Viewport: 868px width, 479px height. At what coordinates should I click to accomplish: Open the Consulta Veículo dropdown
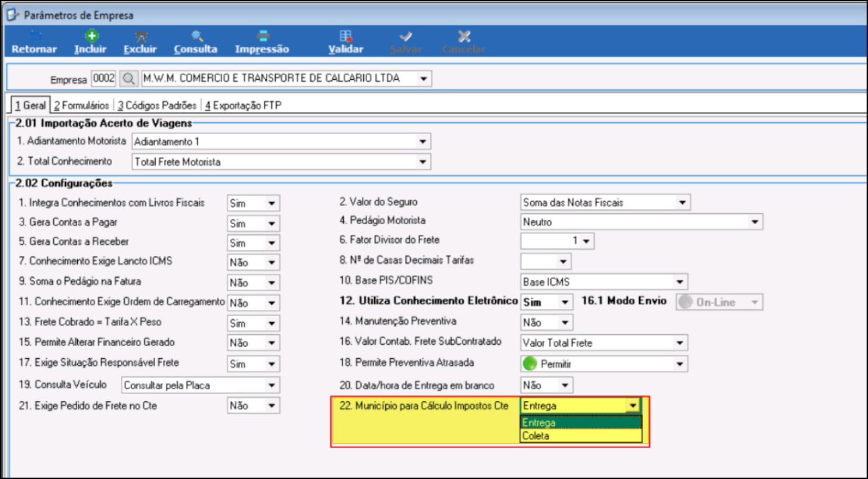(x=271, y=385)
